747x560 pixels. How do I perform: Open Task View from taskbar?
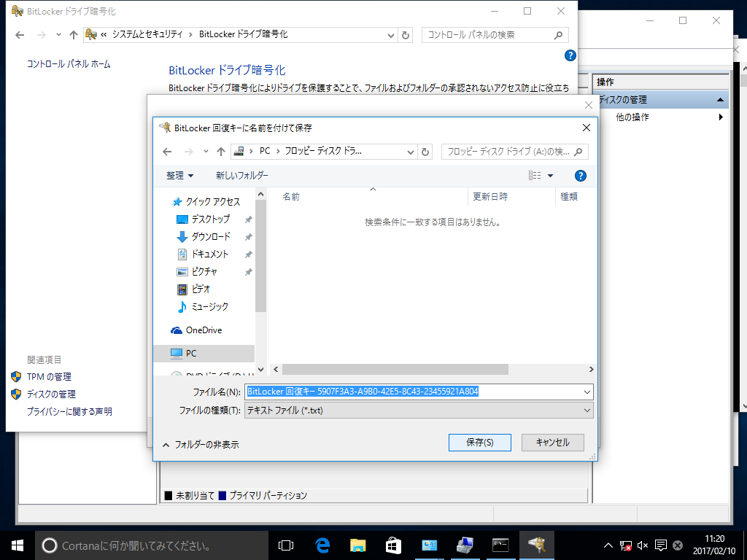[286, 545]
